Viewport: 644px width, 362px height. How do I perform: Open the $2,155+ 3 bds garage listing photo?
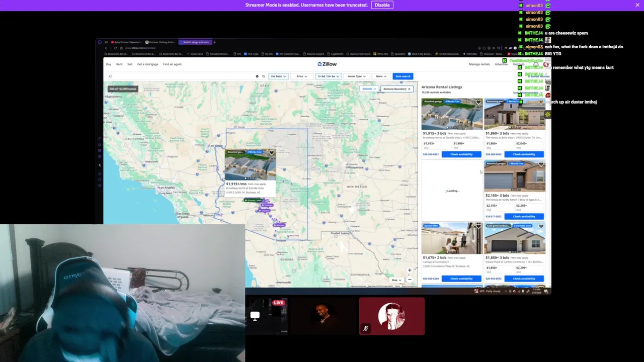[x=514, y=176]
